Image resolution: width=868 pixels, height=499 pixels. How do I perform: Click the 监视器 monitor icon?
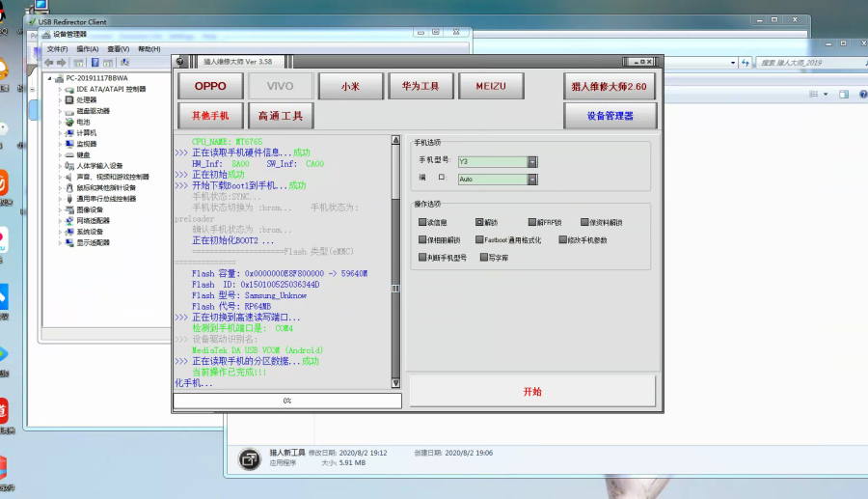pyautogui.click(x=69, y=144)
